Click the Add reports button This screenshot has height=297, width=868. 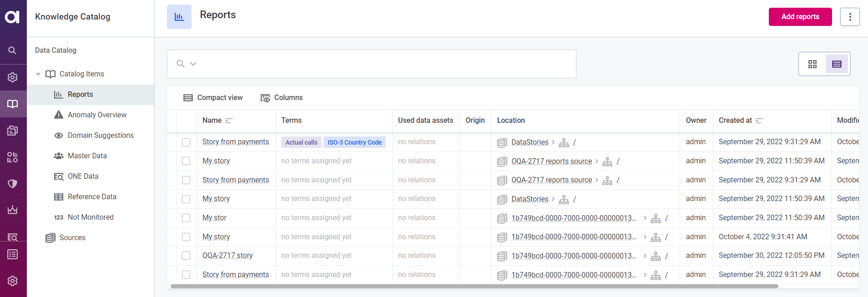click(800, 17)
